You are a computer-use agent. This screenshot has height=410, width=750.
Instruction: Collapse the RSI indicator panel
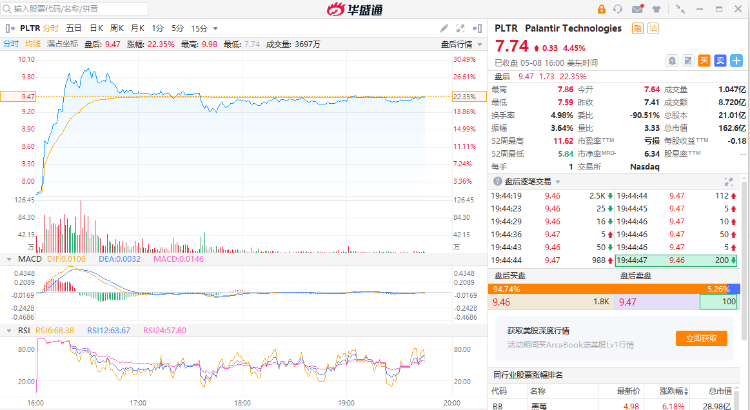click(9, 331)
